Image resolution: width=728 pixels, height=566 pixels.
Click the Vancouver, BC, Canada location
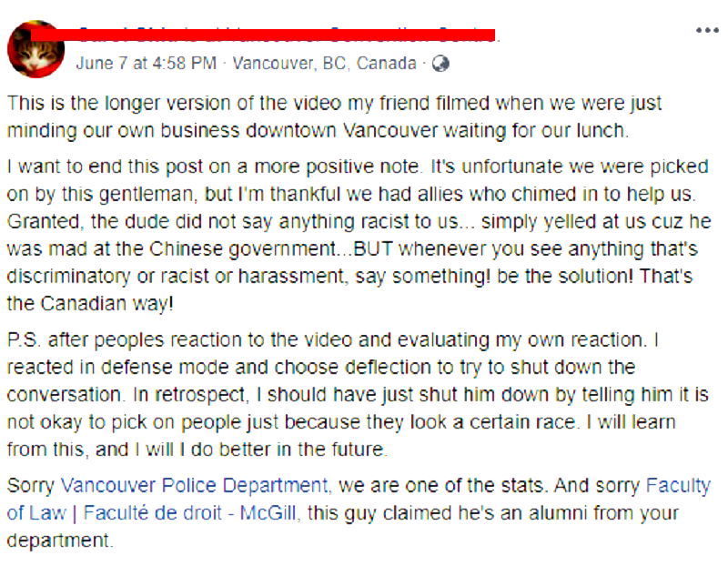325,64
